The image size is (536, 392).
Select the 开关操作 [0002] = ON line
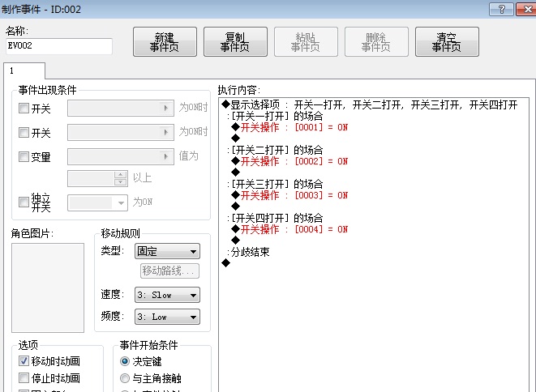pyautogui.click(x=289, y=161)
